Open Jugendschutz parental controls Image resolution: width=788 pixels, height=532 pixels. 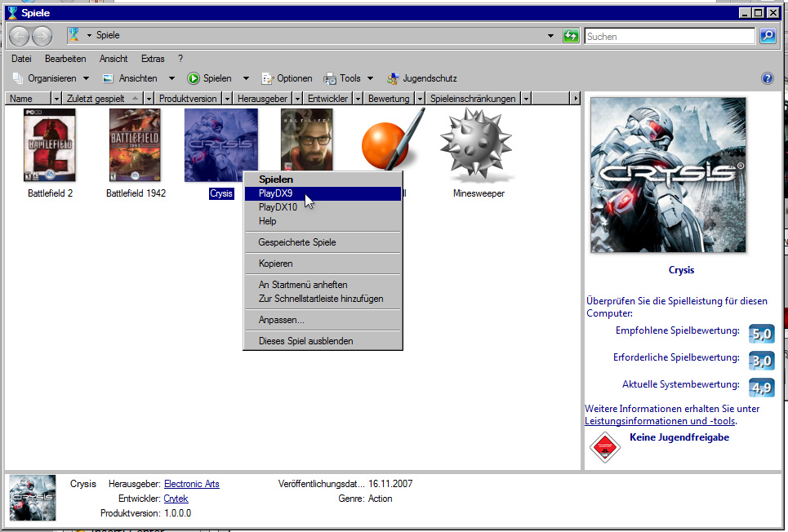(x=421, y=78)
